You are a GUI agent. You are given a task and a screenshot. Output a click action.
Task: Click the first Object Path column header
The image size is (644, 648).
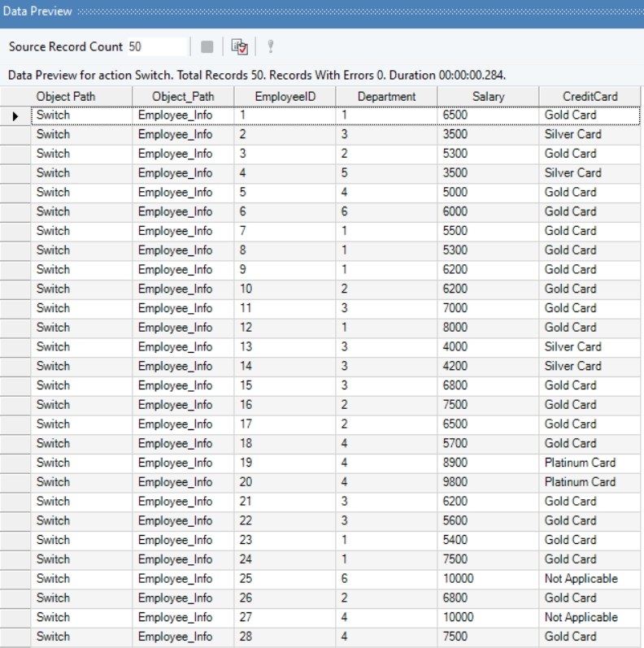pyautogui.click(x=81, y=97)
